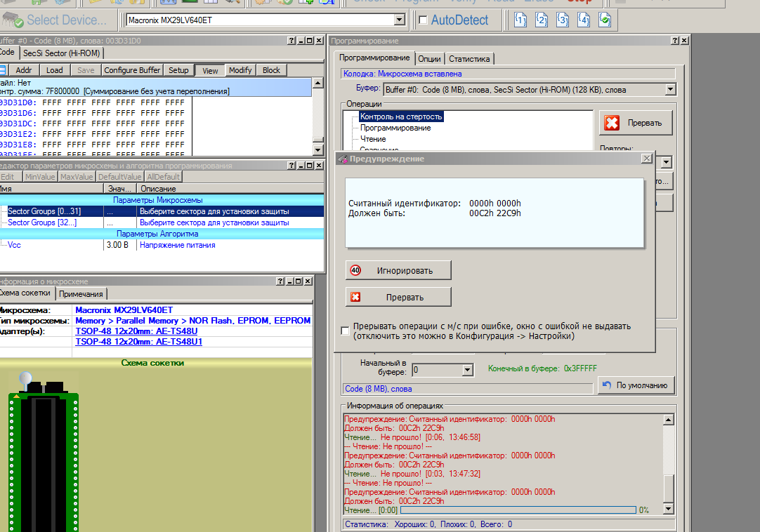This screenshot has width=760, height=532.
Task: Switch to the Статистика tab
Action: (470, 58)
